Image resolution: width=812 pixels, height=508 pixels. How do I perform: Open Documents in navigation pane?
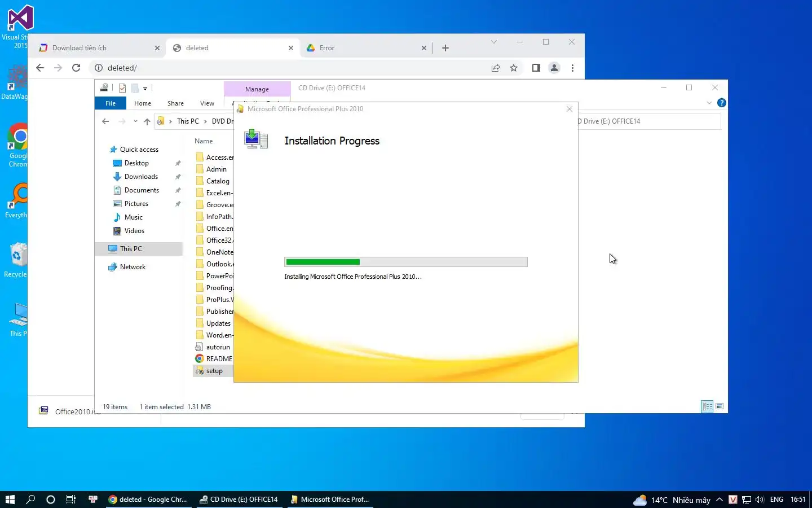point(142,190)
